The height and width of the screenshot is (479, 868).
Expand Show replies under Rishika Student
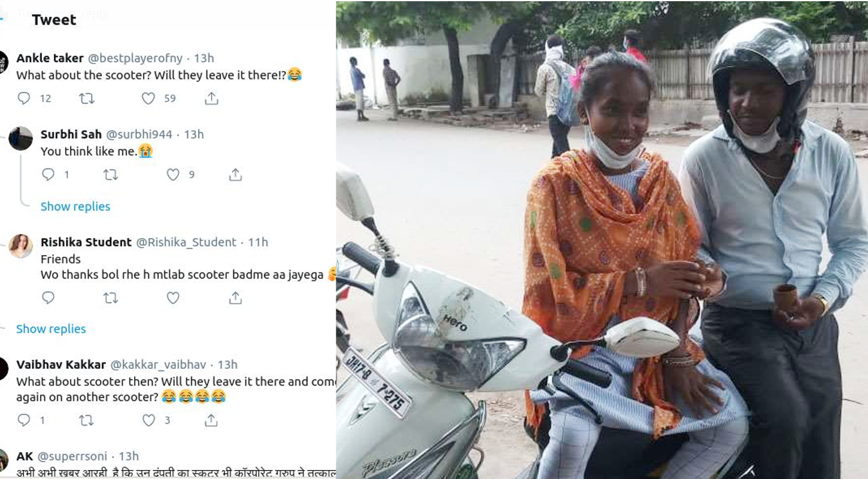click(51, 329)
